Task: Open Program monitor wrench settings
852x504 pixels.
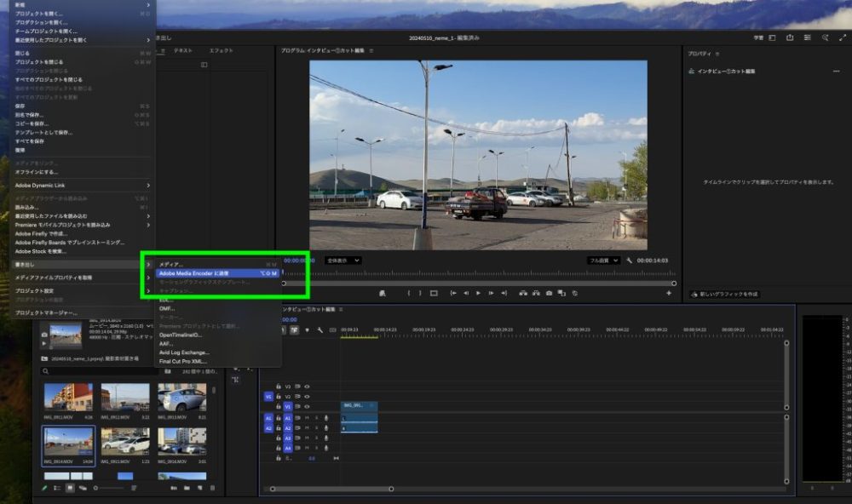Action: click(x=629, y=261)
